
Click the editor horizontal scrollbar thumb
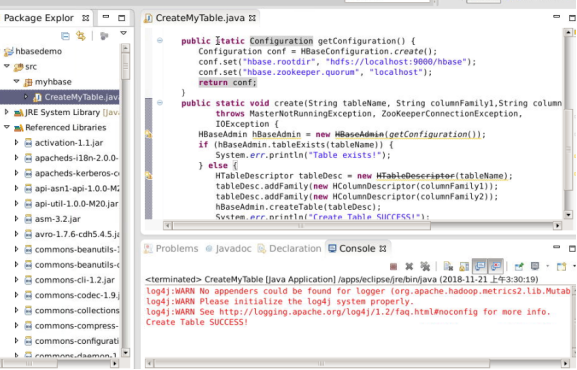pos(301,225)
